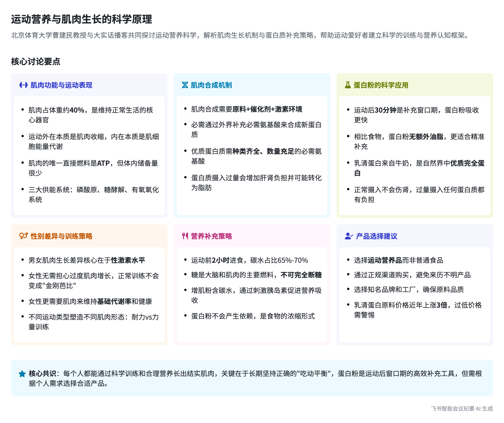Click the flask icon beside 蛋白粉的科学应用

(348, 85)
